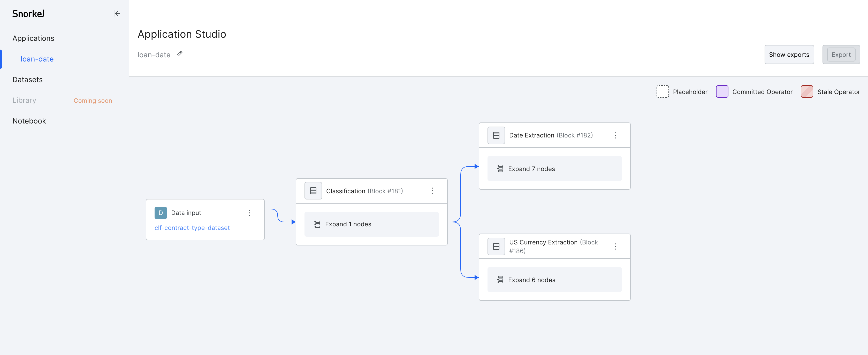Click the Expand 1 nodes operator icon
The image size is (868, 355).
(x=317, y=224)
